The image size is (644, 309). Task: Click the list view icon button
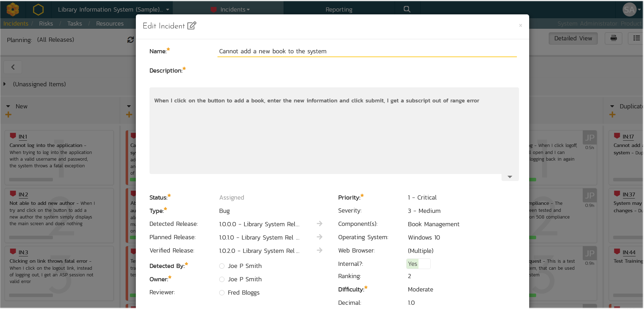click(x=636, y=38)
